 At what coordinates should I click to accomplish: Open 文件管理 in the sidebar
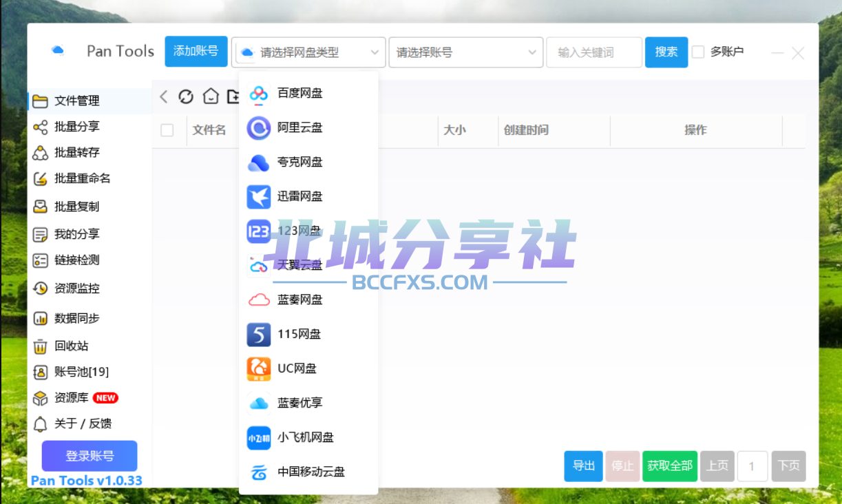point(90,101)
